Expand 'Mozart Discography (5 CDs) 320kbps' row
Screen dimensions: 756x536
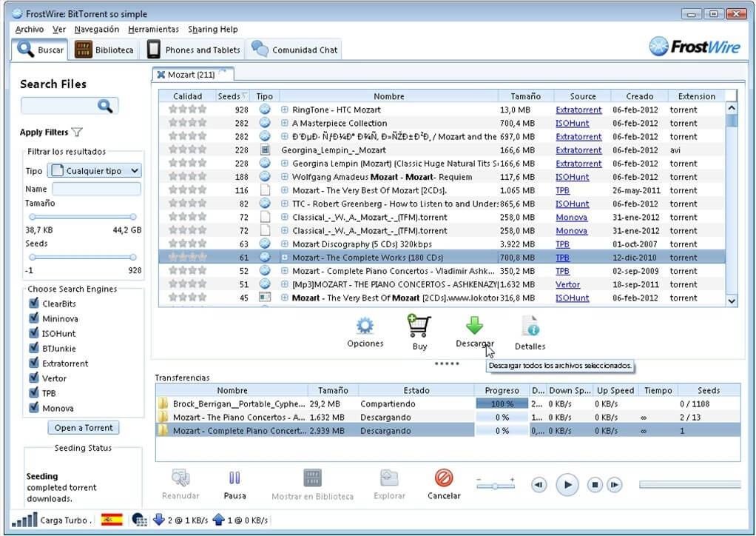click(285, 244)
